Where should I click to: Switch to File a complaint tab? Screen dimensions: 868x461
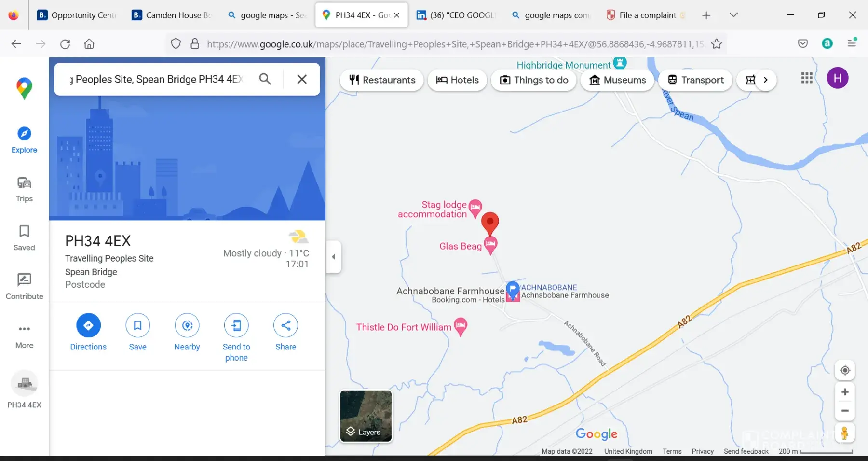pos(646,15)
